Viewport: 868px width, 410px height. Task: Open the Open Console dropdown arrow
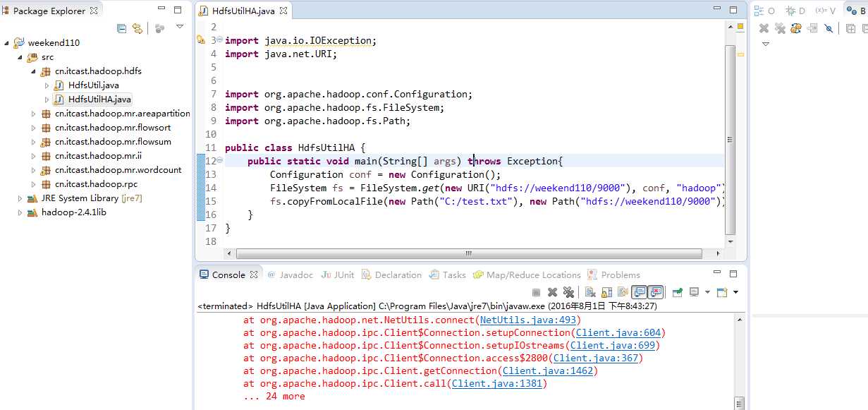[x=735, y=292]
